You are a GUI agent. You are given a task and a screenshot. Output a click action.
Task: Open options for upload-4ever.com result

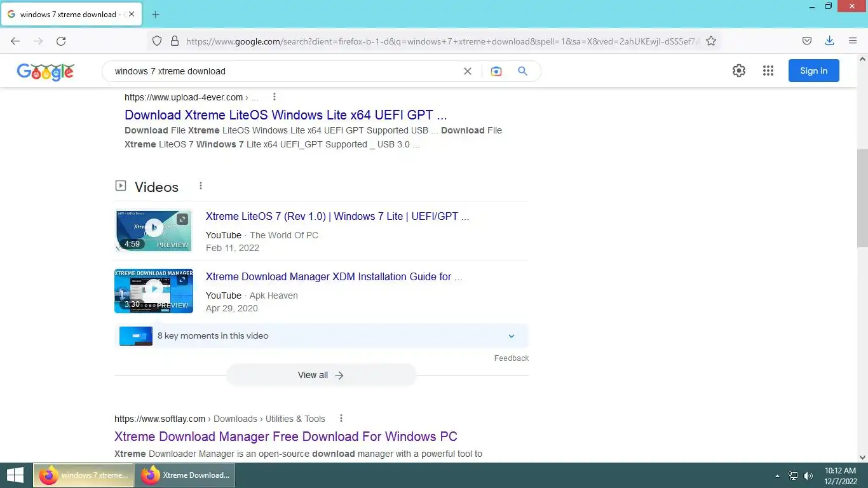(x=275, y=97)
